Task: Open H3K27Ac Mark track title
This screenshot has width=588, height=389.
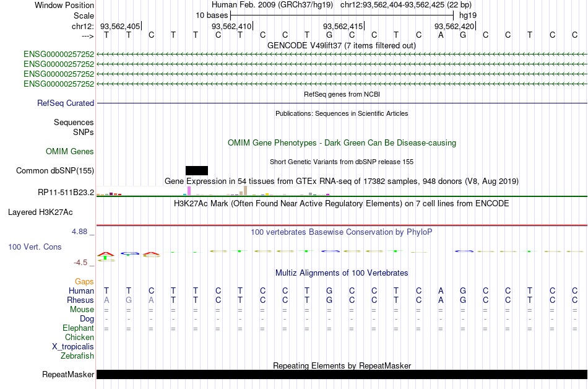Action: coord(342,203)
